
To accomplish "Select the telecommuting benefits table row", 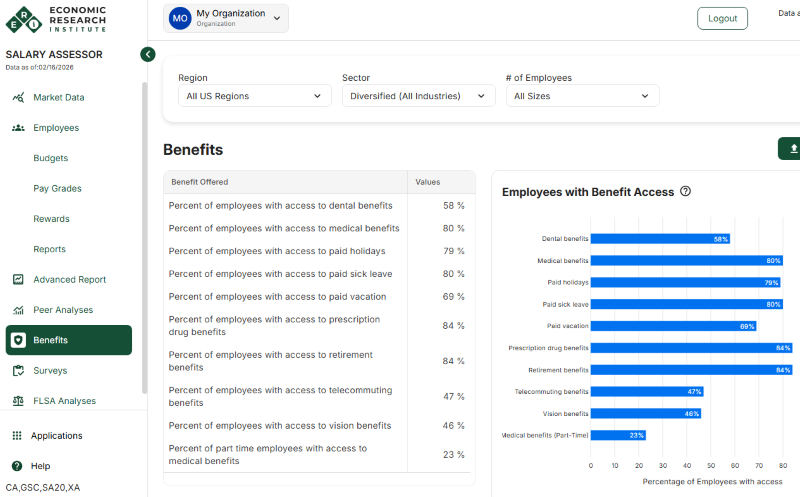I will tap(319, 396).
